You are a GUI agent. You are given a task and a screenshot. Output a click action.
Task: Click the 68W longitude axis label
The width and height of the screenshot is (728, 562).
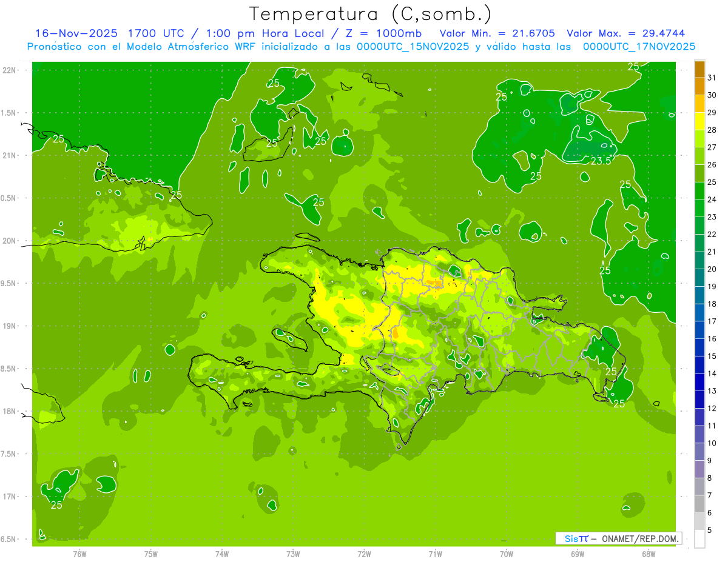click(x=649, y=554)
